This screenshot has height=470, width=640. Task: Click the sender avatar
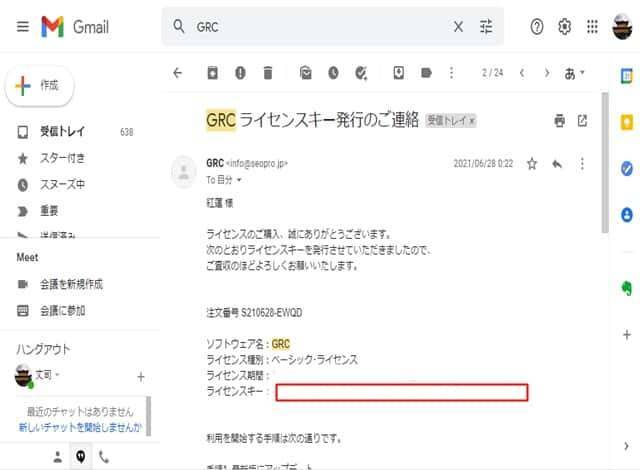point(184,171)
